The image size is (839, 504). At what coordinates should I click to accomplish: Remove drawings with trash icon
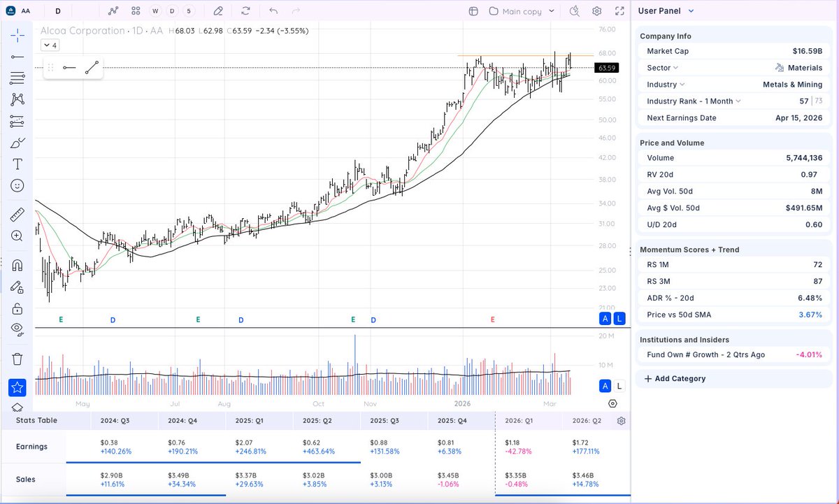coord(17,359)
